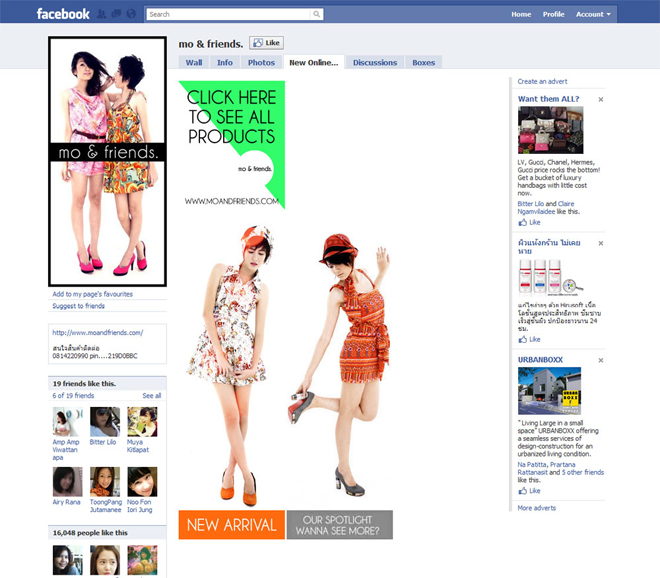The height and width of the screenshot is (578, 660).
Task: Select the New Online... tab
Action: tap(314, 62)
